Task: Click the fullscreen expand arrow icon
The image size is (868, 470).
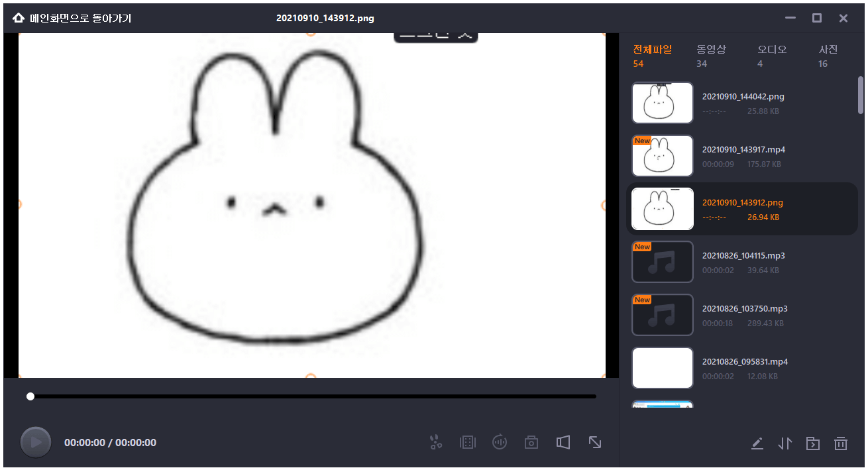Action: [x=595, y=442]
